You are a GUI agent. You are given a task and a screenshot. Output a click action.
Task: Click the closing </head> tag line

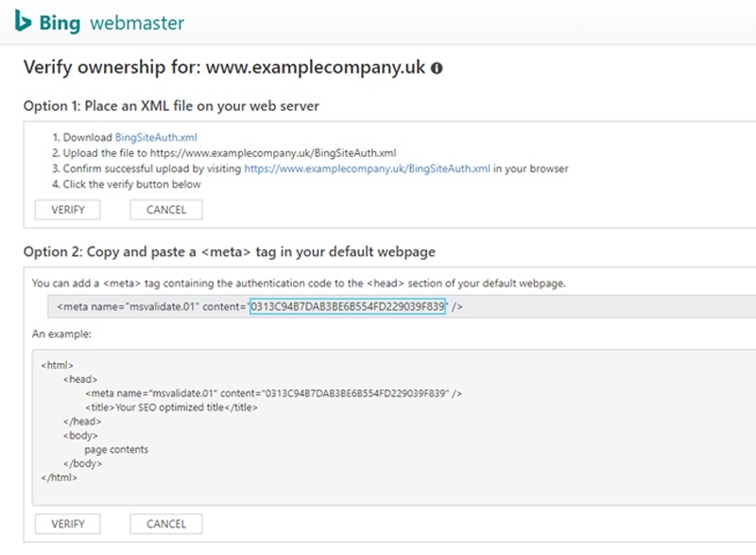tap(82, 422)
